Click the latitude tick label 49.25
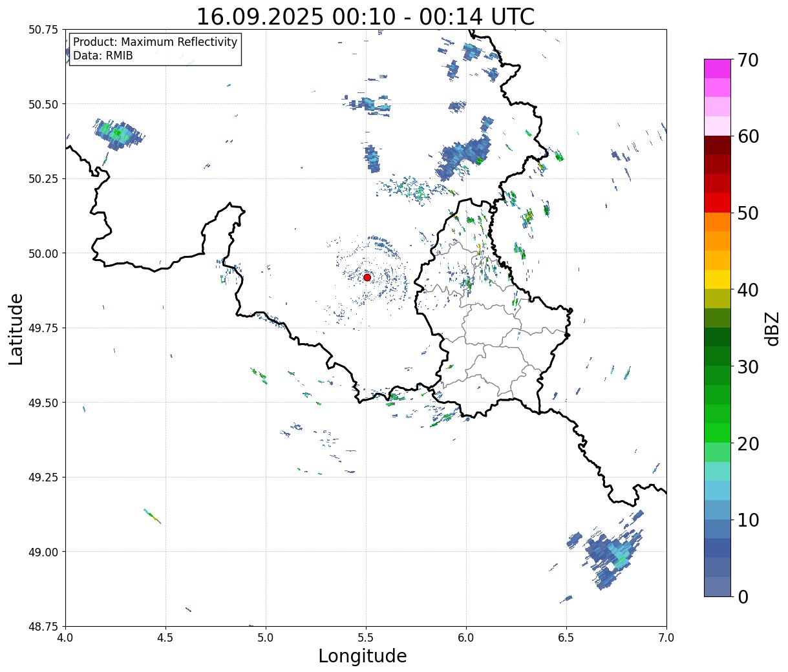 point(43,477)
